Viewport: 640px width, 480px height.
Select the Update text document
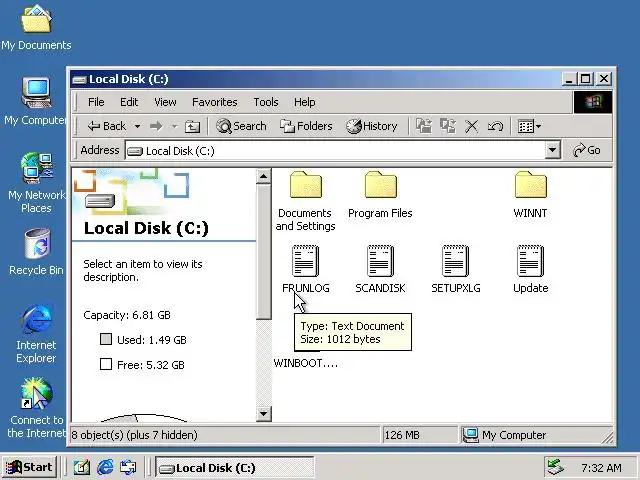[x=530, y=269]
